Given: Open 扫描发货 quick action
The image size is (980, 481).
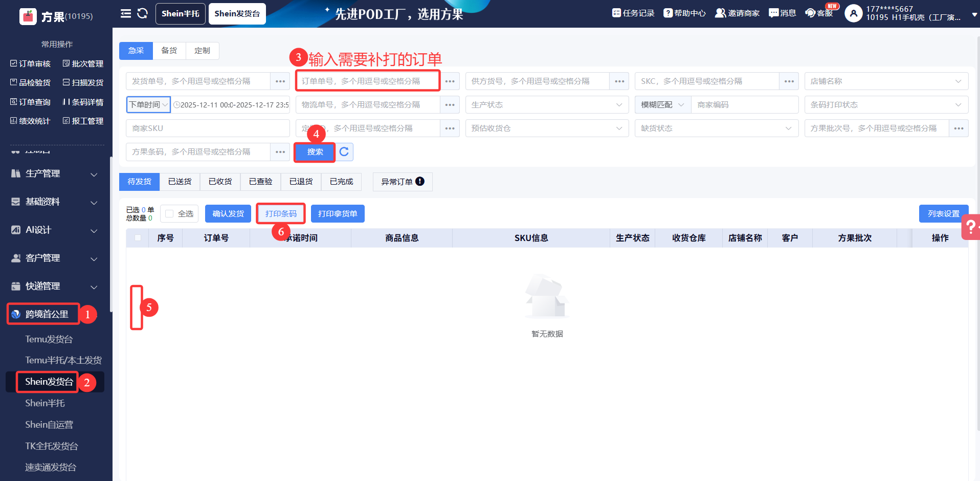Looking at the screenshot, I should pos(83,82).
